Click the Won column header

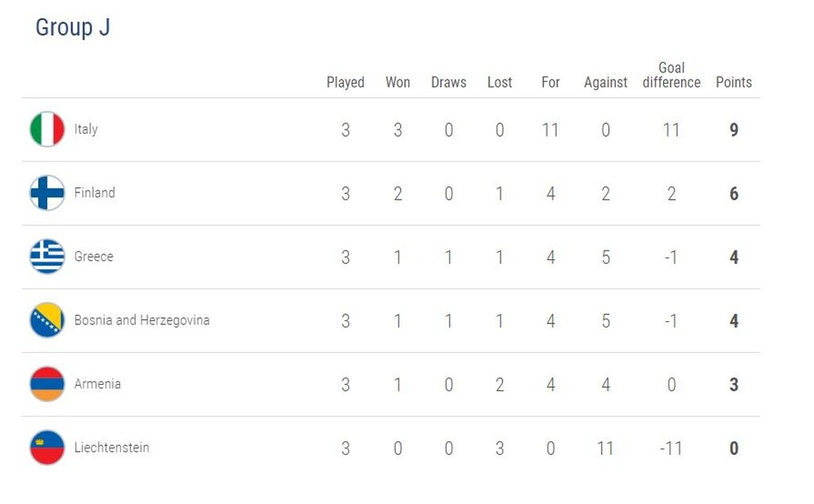click(x=397, y=83)
